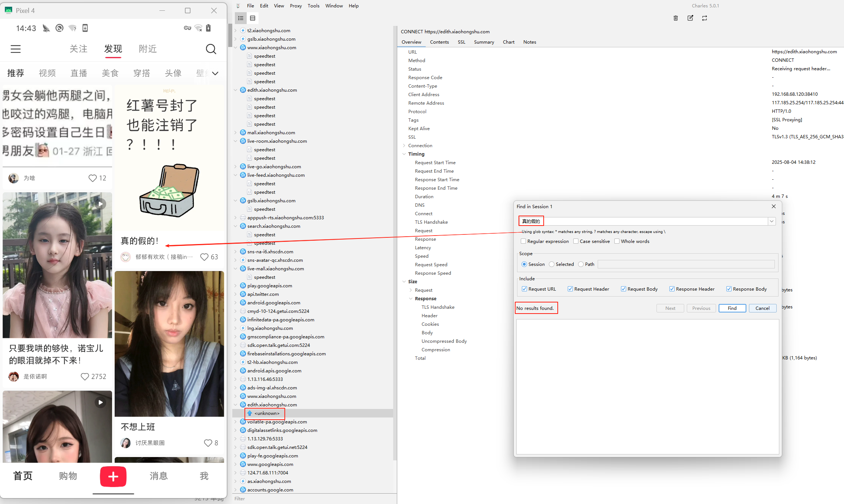Click the Cancel button in Find dialog

tap(762, 308)
